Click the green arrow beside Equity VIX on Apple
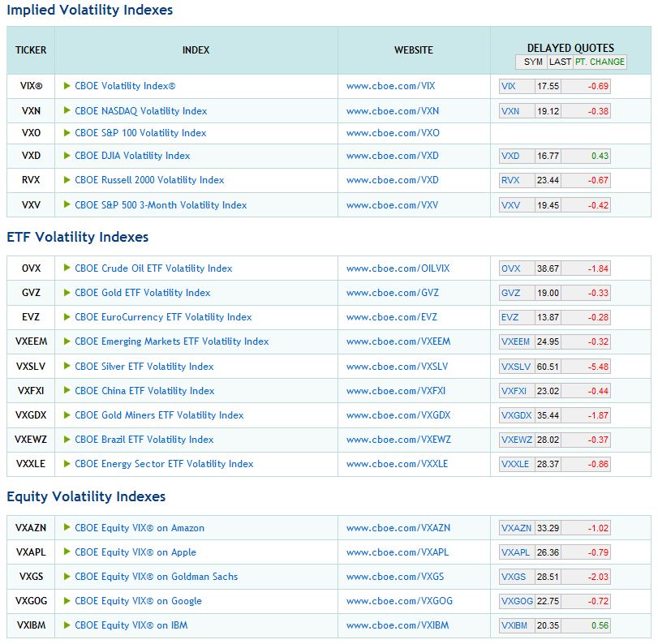658x644 pixels. (67, 552)
